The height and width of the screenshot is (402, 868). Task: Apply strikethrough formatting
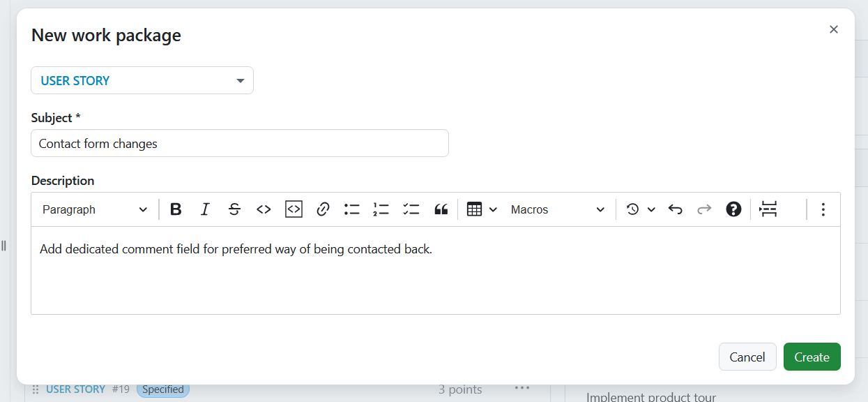coord(234,209)
